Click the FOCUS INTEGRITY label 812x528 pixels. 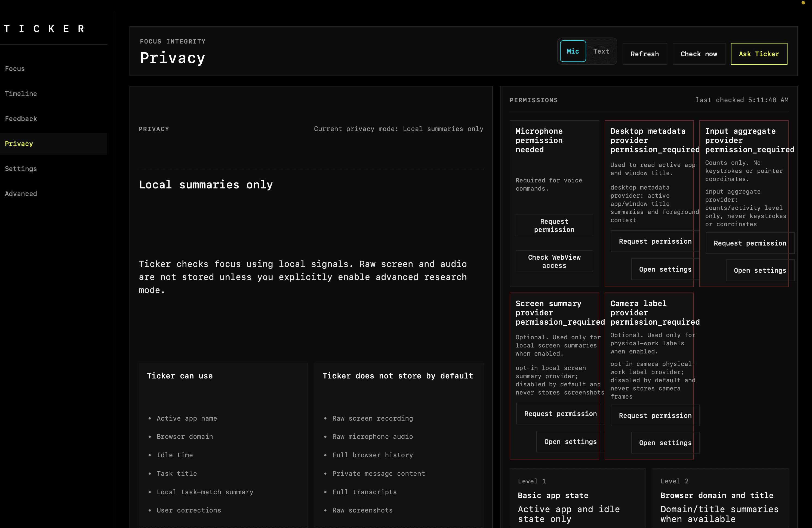click(x=173, y=42)
